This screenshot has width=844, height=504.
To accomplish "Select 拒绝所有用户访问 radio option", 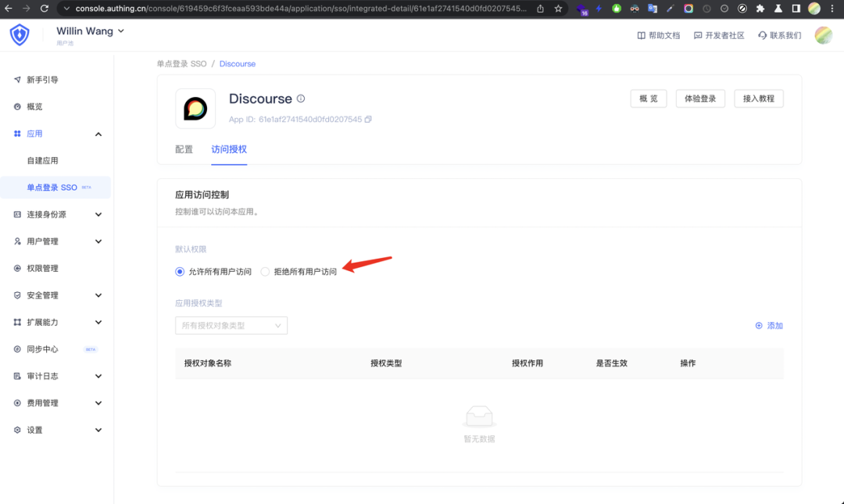I will (x=265, y=272).
